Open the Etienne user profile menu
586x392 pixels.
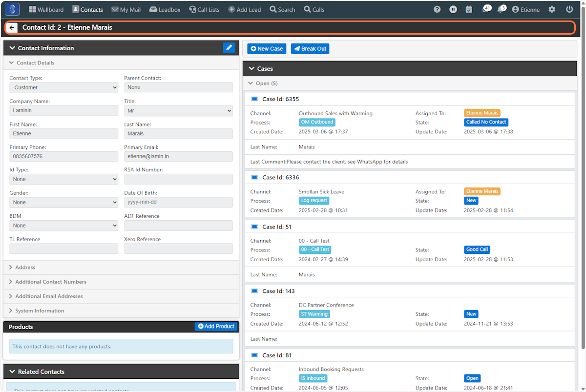pyautogui.click(x=525, y=9)
